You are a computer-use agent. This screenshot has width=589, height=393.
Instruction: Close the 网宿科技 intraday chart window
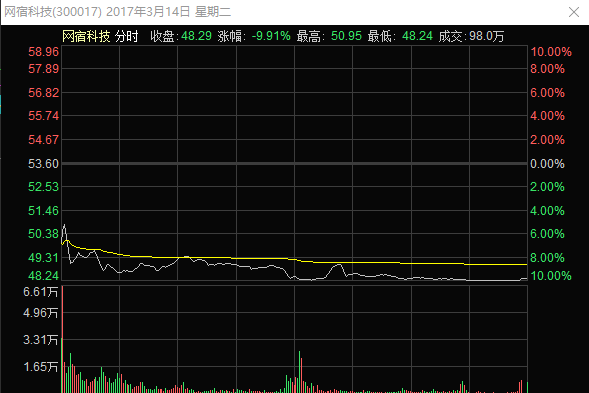pos(574,12)
